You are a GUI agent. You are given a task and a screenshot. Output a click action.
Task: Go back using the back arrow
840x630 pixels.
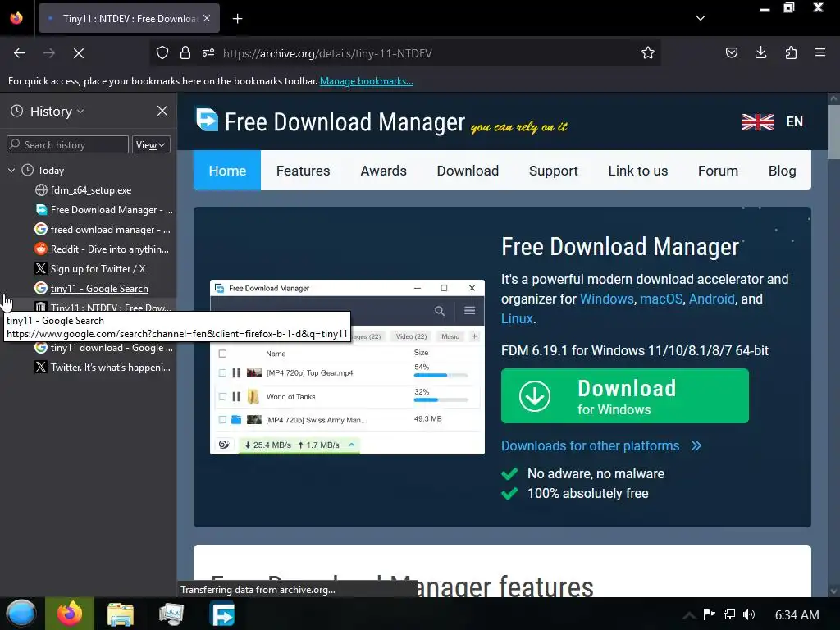20,53
